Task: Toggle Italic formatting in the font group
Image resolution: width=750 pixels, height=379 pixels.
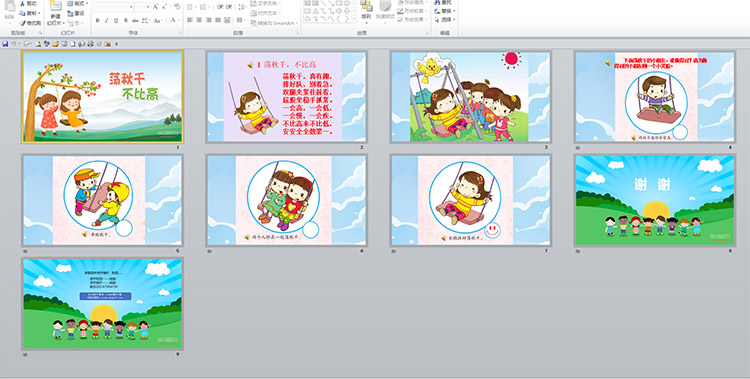Action: point(107,21)
